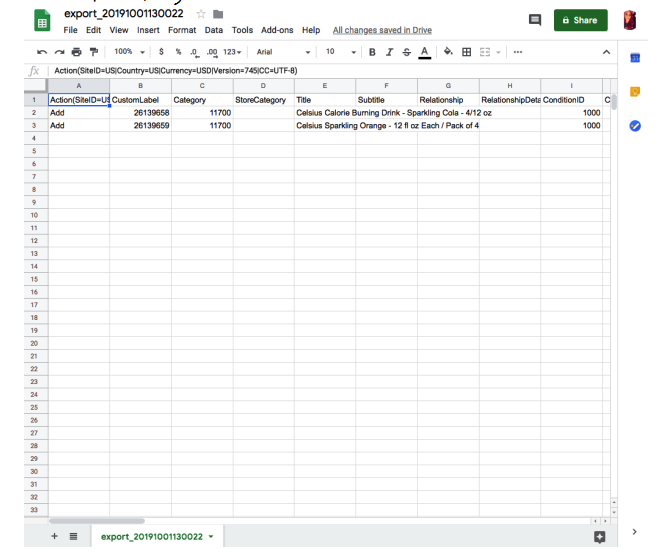Open comment history icon

tap(534, 20)
